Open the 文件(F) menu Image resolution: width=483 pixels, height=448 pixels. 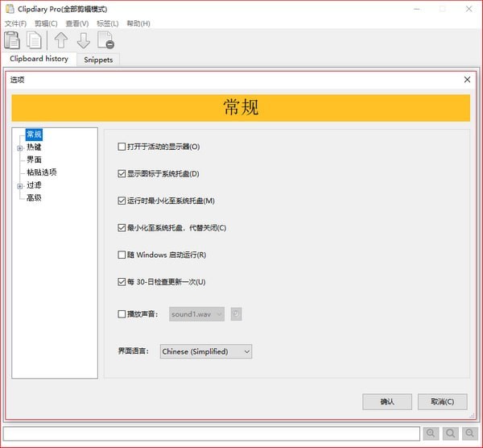[15, 23]
